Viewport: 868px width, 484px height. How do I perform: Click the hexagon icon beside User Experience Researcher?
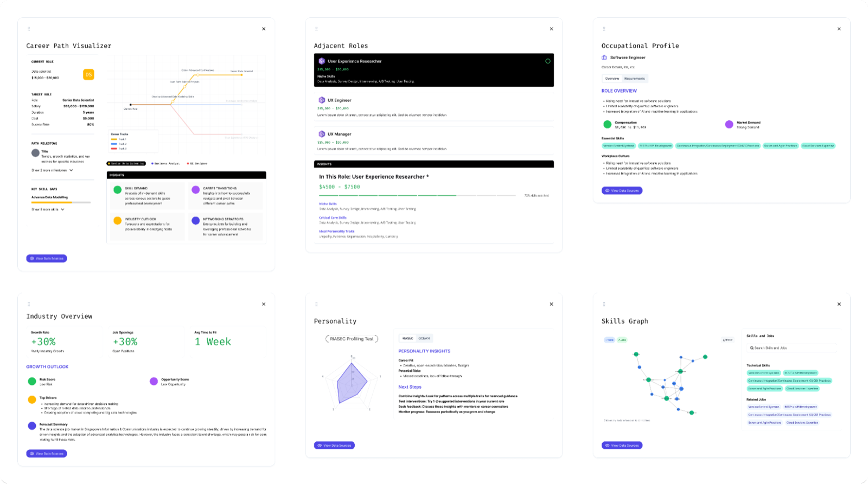[x=322, y=61]
